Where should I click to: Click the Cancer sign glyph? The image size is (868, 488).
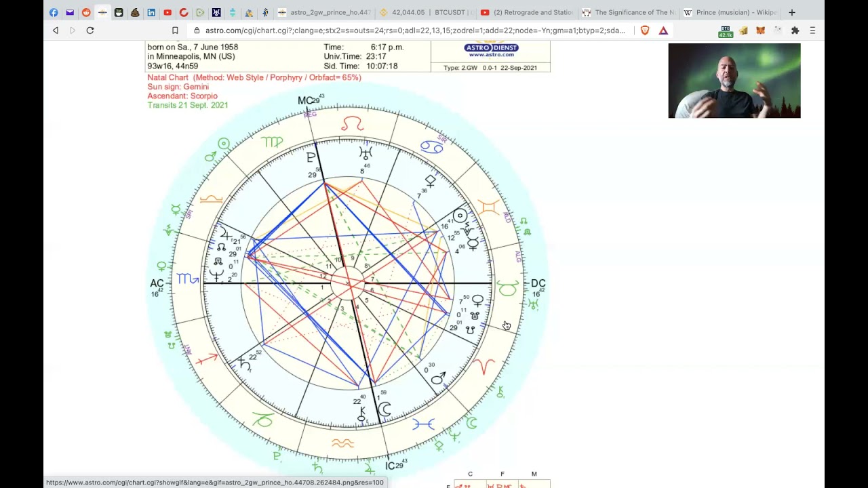tap(431, 146)
